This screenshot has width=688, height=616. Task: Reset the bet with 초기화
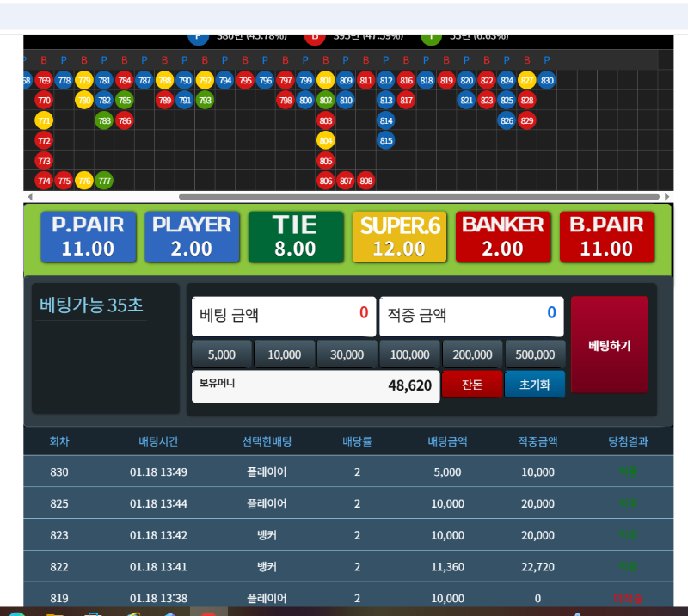(x=535, y=385)
